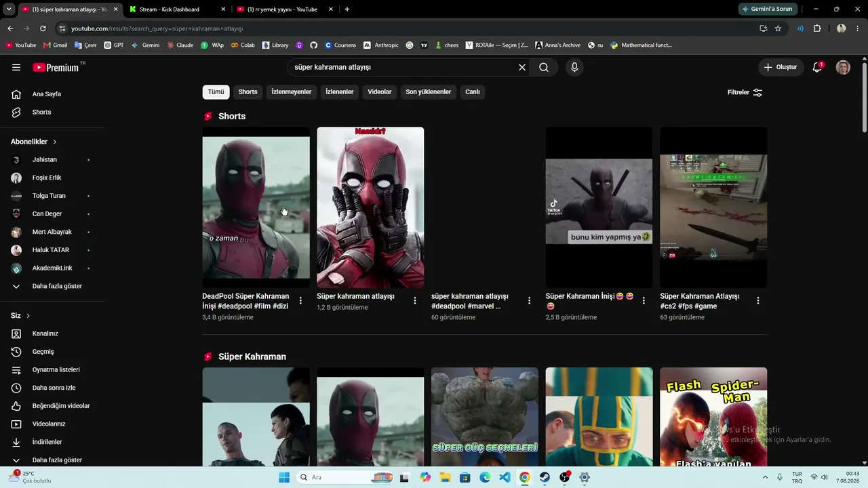Open options menu for Süper Kahraman İnişi short

coord(644,301)
